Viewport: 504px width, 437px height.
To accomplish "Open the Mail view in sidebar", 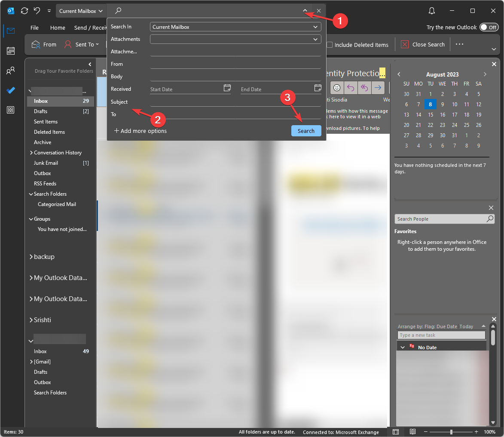I will click(11, 31).
